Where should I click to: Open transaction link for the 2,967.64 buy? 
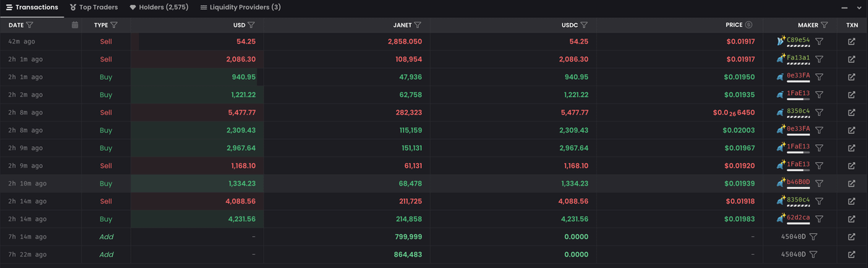(x=851, y=148)
